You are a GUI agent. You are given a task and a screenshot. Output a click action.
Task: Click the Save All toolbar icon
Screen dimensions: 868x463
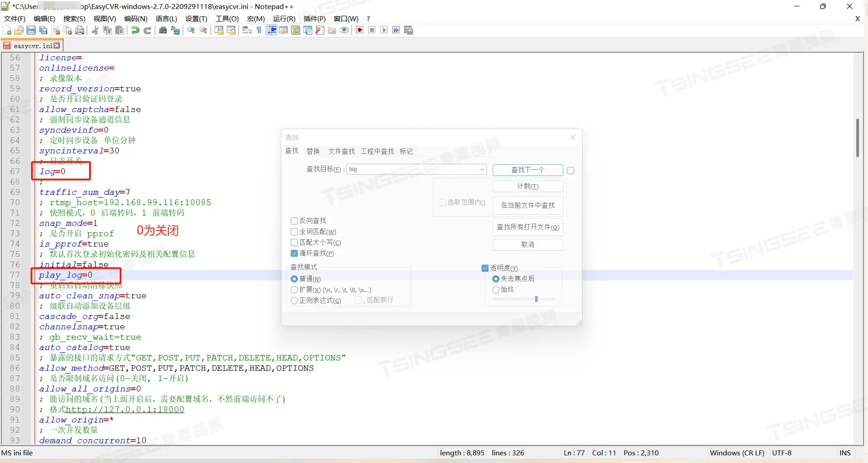pos(43,30)
